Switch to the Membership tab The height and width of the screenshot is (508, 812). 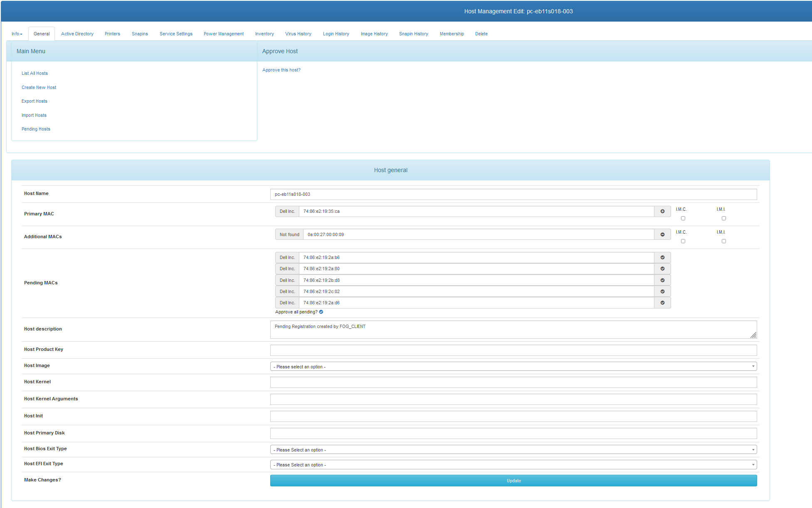coord(452,34)
